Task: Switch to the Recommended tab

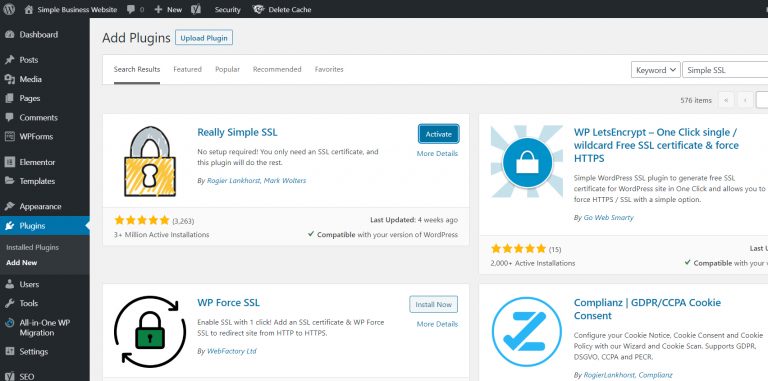Action: tap(277, 70)
